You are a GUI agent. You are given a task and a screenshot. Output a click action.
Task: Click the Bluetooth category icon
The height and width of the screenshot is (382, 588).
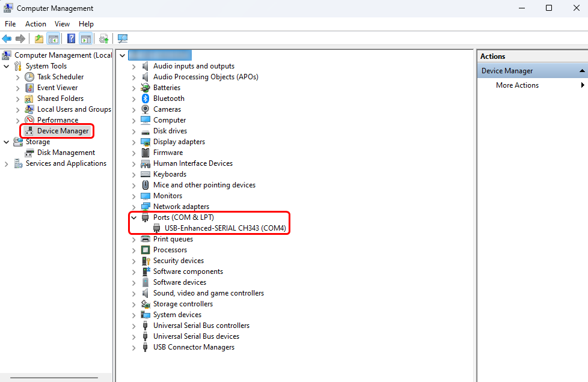click(x=145, y=99)
